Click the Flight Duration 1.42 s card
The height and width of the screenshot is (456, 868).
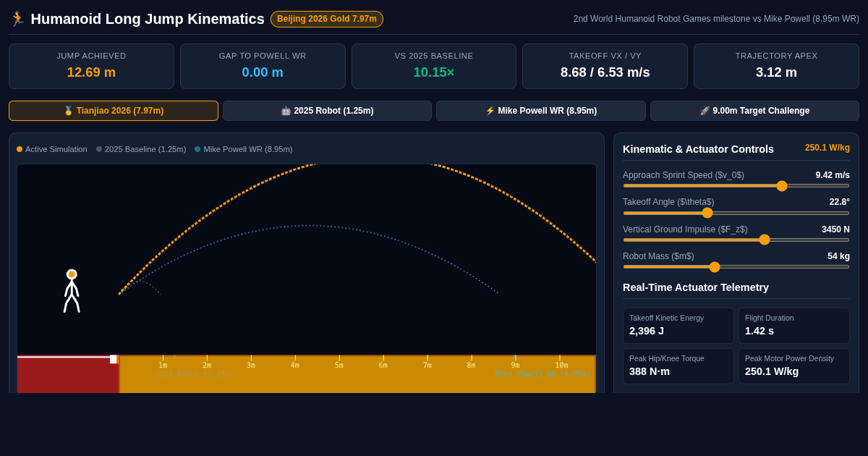794,326
